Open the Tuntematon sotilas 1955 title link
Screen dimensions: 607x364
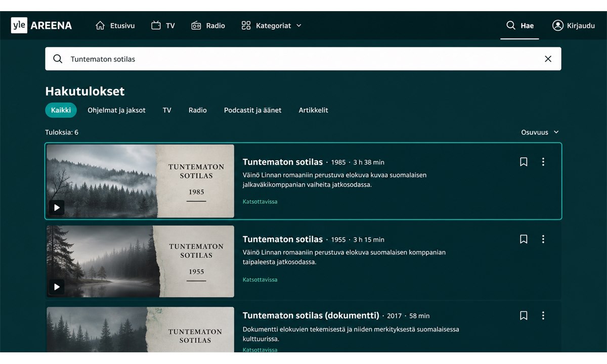point(283,239)
